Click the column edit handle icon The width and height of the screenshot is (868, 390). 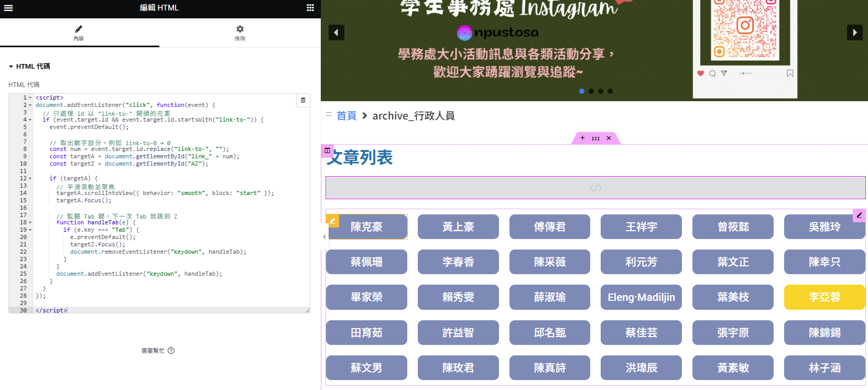pyautogui.click(x=327, y=150)
